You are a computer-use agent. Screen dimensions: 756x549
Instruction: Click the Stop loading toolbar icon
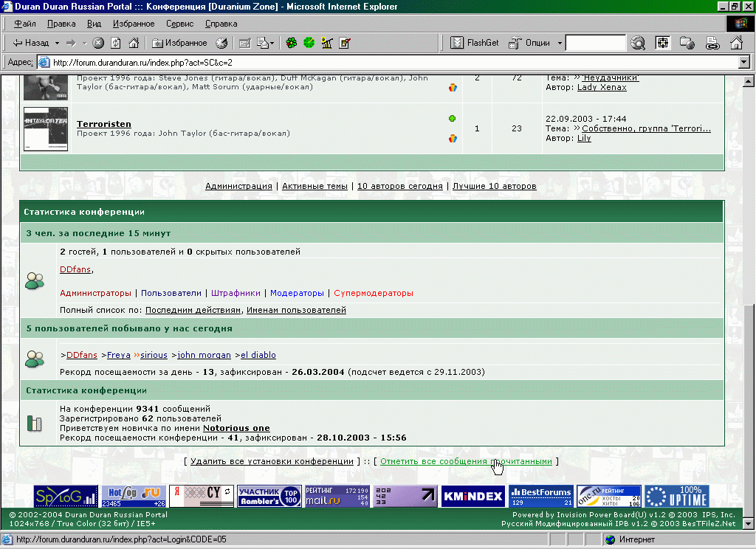coord(97,43)
